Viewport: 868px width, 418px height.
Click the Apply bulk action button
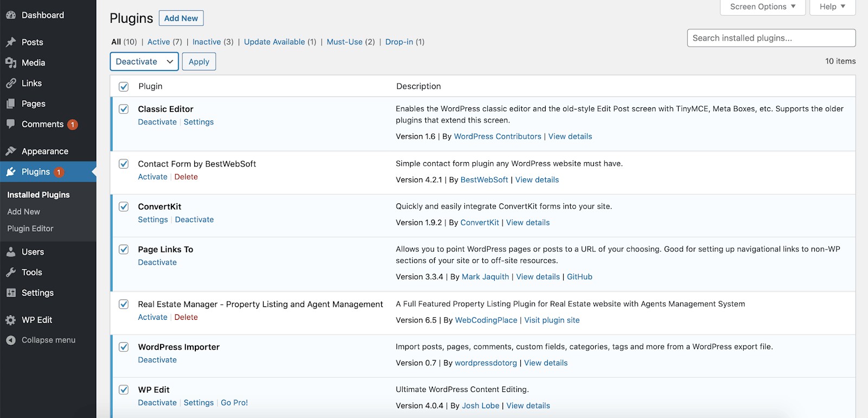199,62
